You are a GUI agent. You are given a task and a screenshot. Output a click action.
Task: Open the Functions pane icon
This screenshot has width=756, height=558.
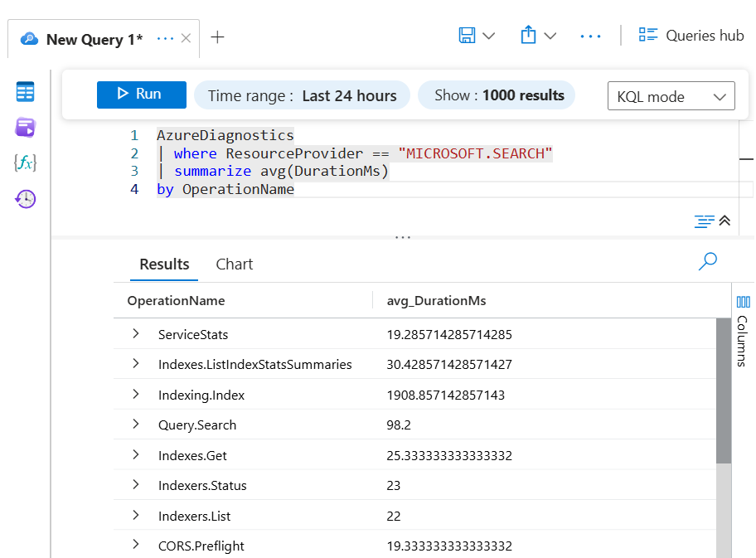(25, 163)
